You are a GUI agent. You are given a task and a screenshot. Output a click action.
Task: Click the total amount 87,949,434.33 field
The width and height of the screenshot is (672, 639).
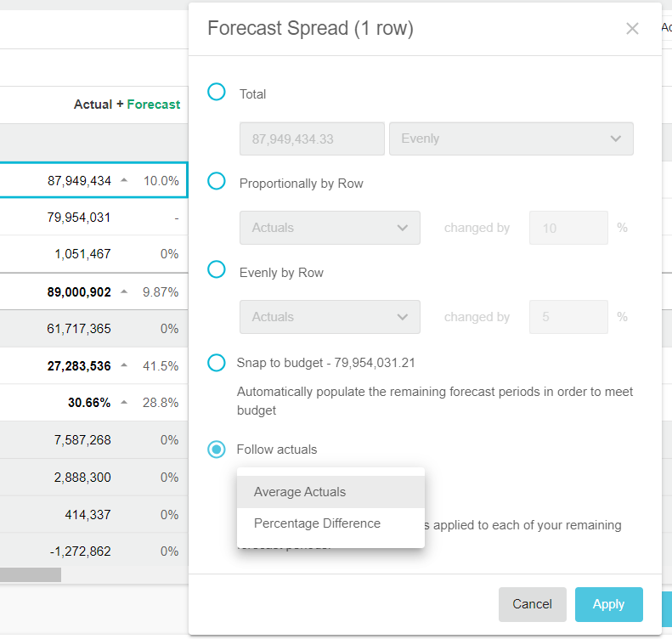pos(312,139)
